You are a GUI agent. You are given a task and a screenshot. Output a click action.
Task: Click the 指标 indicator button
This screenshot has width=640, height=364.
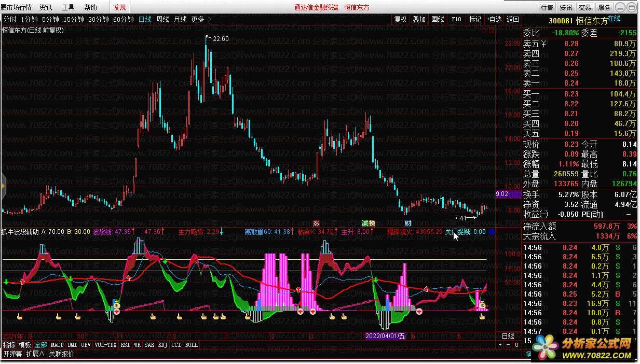(9, 345)
